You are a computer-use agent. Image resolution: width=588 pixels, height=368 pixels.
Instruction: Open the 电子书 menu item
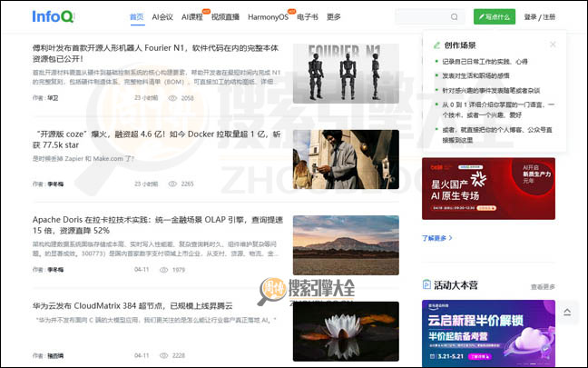pos(308,17)
